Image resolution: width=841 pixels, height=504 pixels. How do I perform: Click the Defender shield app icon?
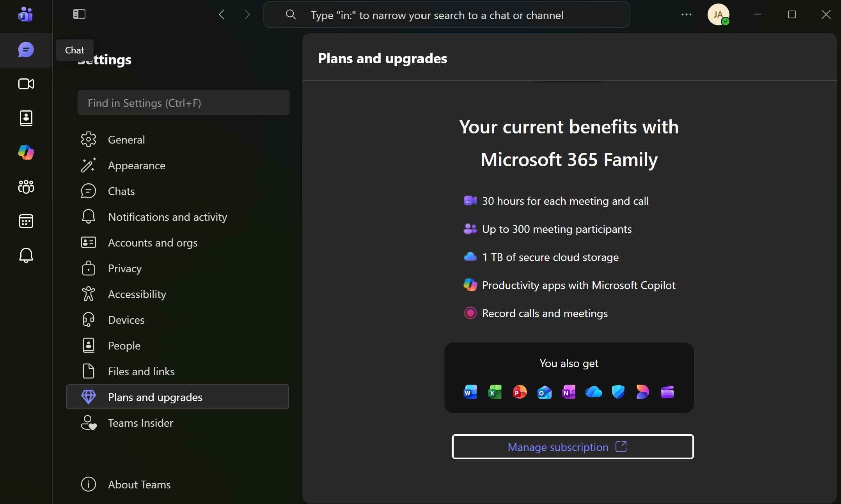click(618, 392)
